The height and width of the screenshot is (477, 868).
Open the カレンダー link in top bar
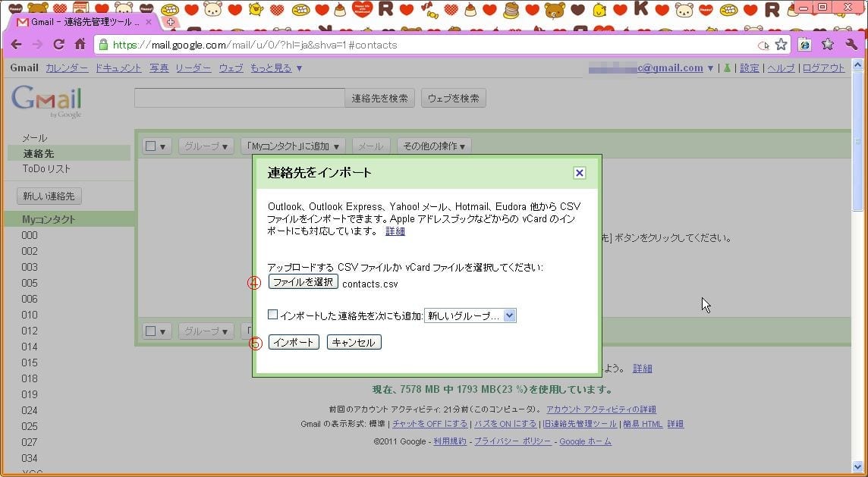67,68
